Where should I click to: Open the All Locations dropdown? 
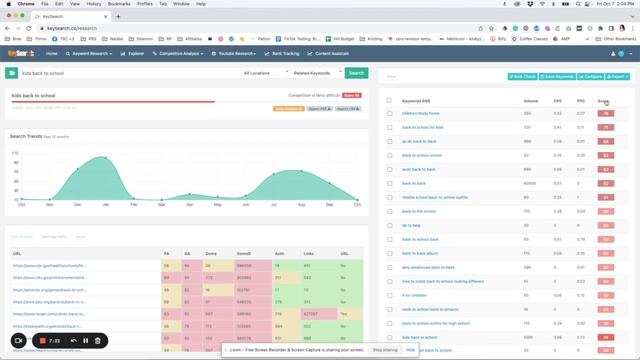[x=266, y=73]
